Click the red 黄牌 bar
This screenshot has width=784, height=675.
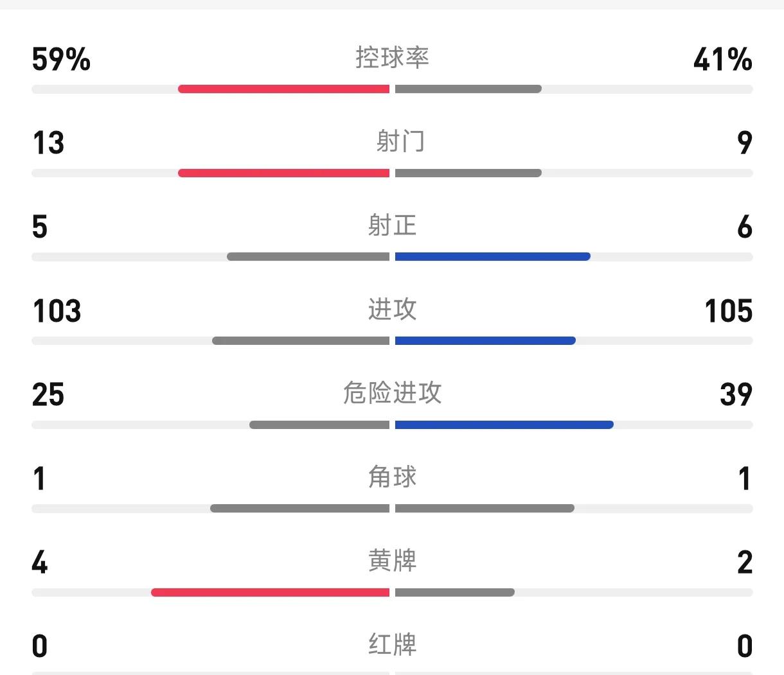coord(270,592)
